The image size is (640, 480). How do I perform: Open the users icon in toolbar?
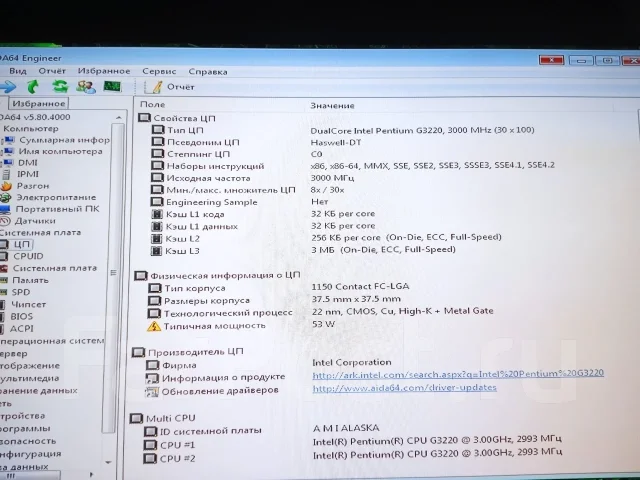coord(86,87)
